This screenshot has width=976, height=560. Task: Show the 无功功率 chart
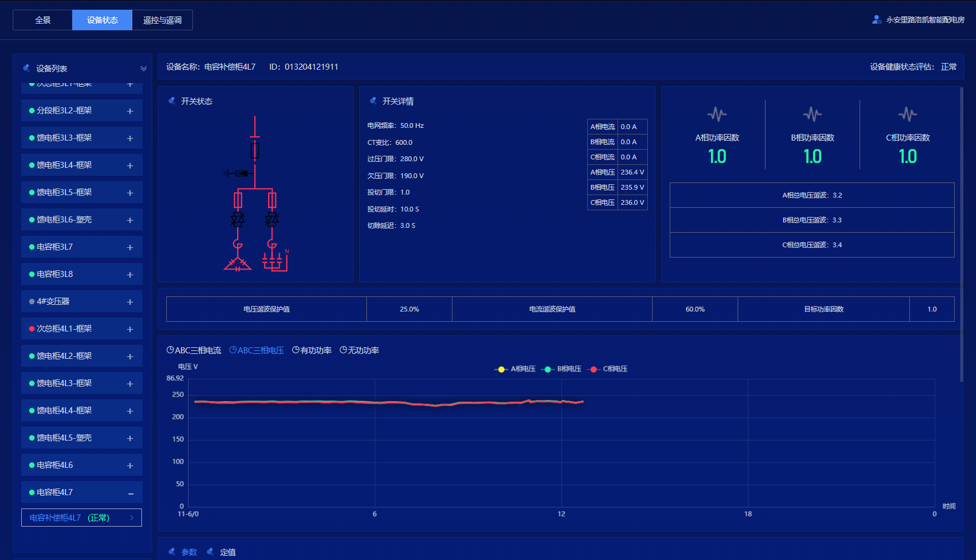coord(359,350)
